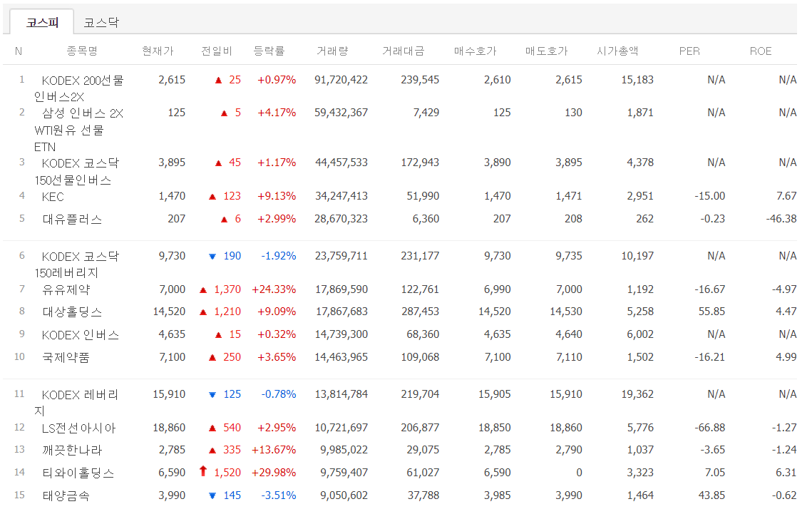Screen dimensions: 812x514
Task: Click the 34,247,413 volume value
Action: point(341,195)
